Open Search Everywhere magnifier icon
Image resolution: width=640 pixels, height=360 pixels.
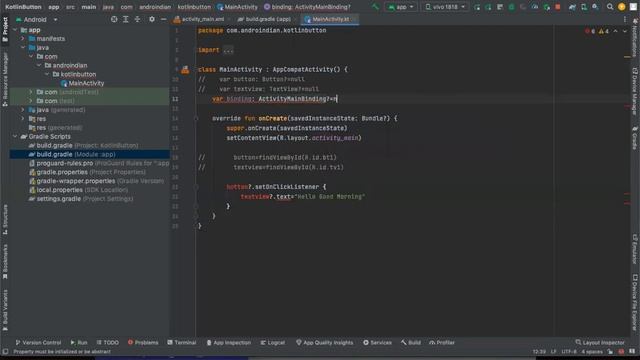point(610,7)
